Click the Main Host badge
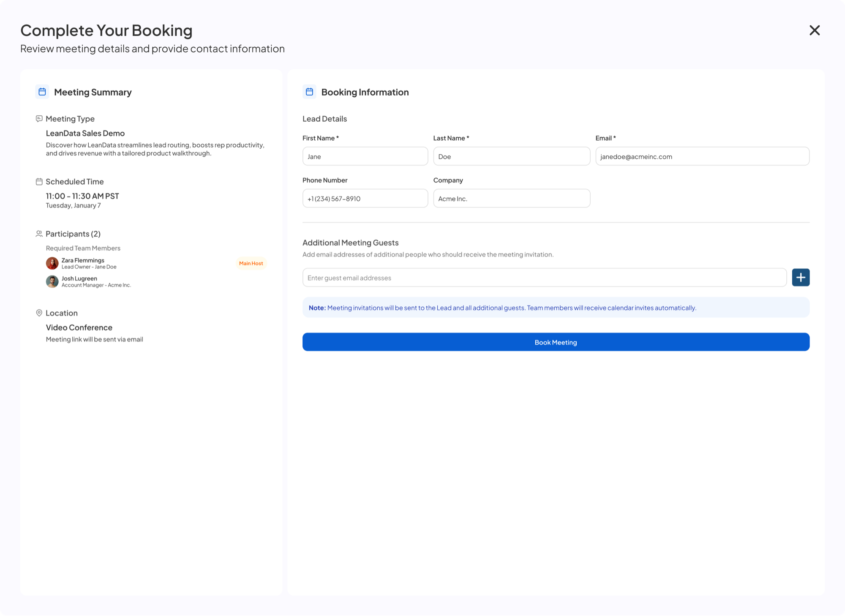The width and height of the screenshot is (845, 616). coord(251,263)
